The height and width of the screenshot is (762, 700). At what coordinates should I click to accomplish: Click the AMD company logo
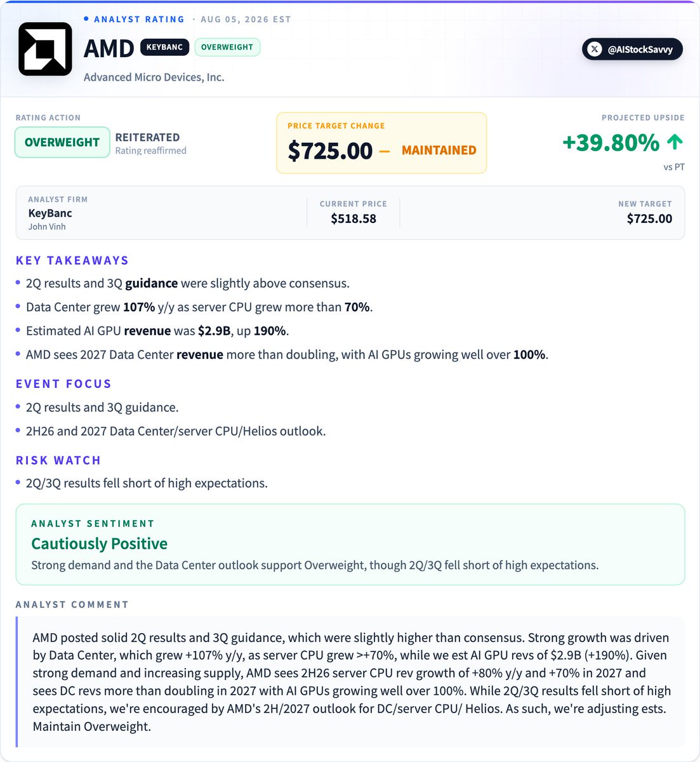tap(45, 49)
